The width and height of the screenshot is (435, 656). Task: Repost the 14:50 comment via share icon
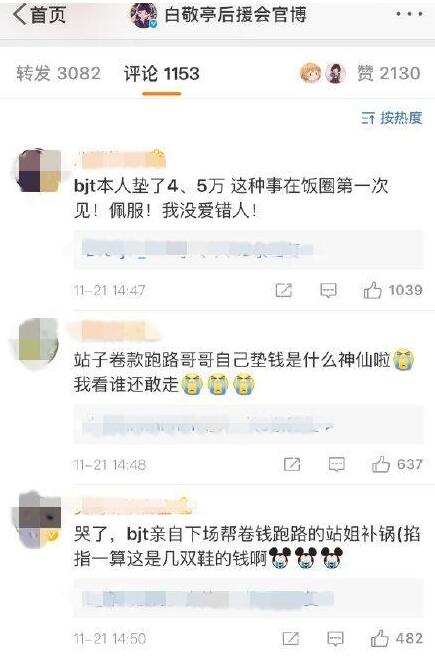click(x=291, y=638)
